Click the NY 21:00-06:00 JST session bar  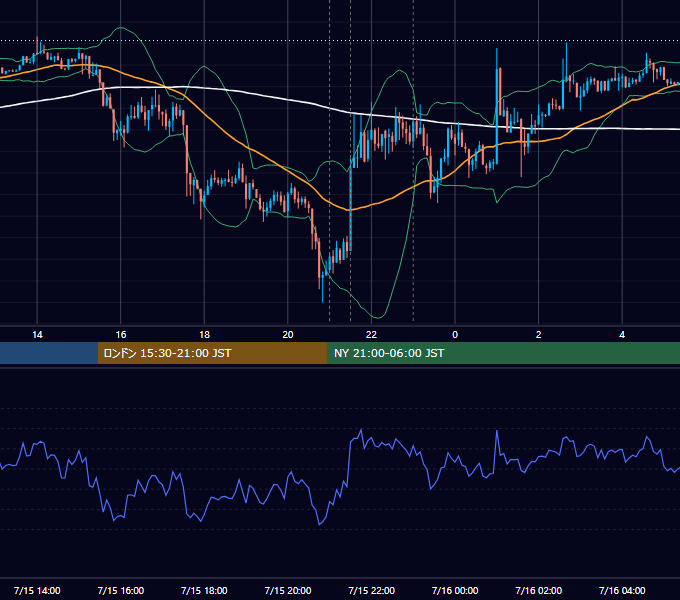point(503,353)
